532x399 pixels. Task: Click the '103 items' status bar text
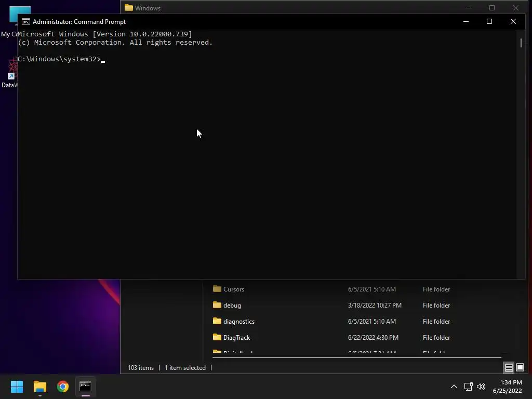(141, 367)
